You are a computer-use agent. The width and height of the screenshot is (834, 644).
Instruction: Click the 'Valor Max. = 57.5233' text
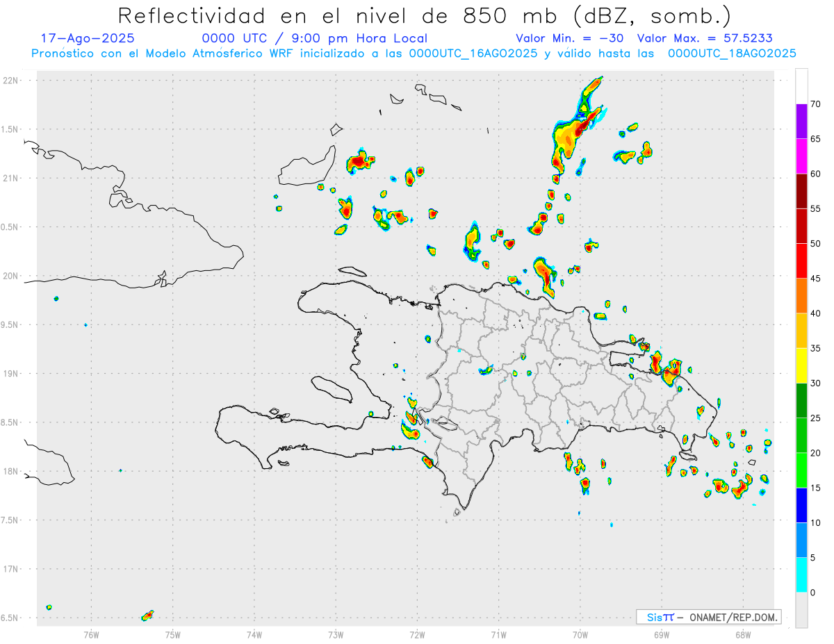705,38
